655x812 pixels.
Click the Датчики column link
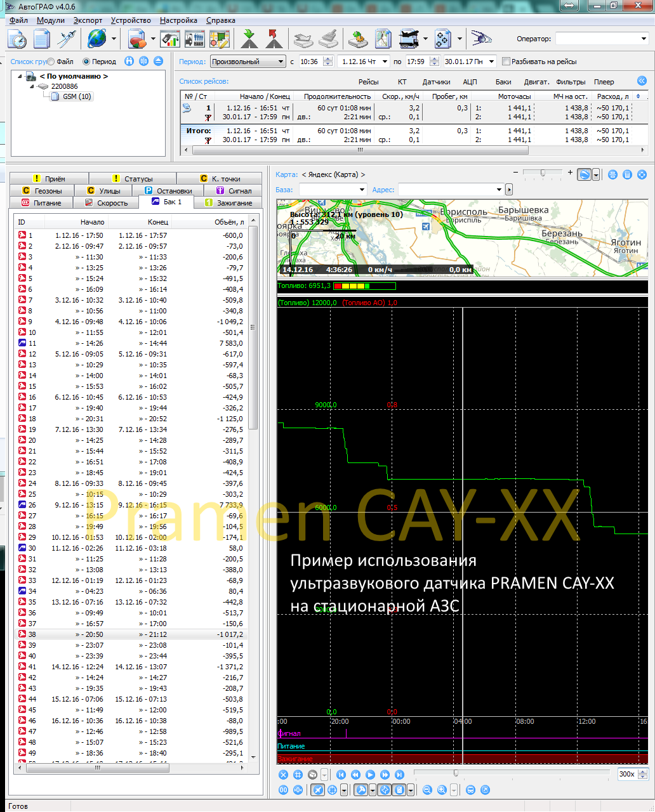tap(436, 82)
